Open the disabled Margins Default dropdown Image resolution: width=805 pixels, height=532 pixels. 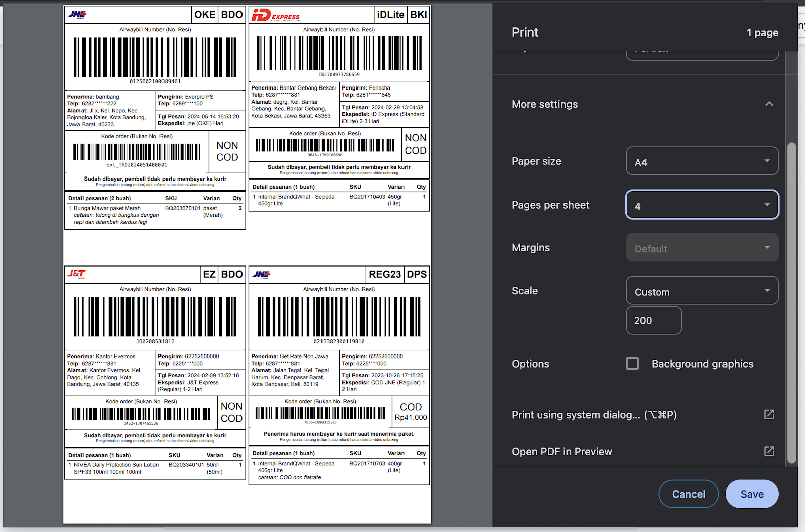click(x=702, y=247)
